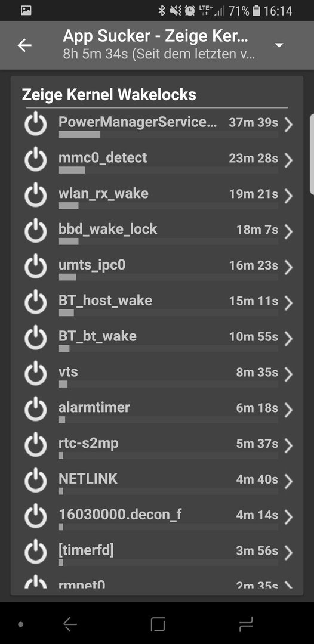Viewport: 314px width, 644px height.
Task: Tap power icon beside alarmtimer
Action: click(36, 410)
